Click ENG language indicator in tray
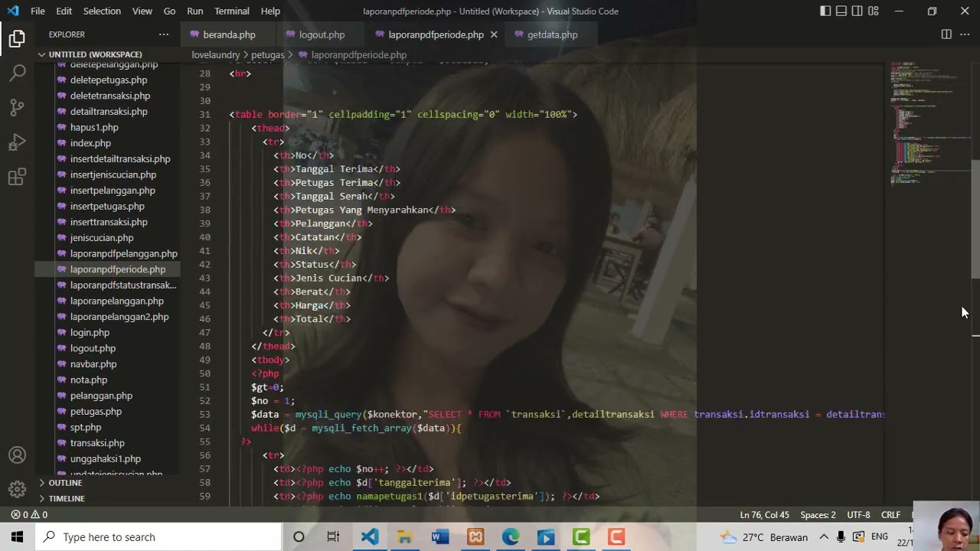Screen dimensions: 980x551 point(880,536)
